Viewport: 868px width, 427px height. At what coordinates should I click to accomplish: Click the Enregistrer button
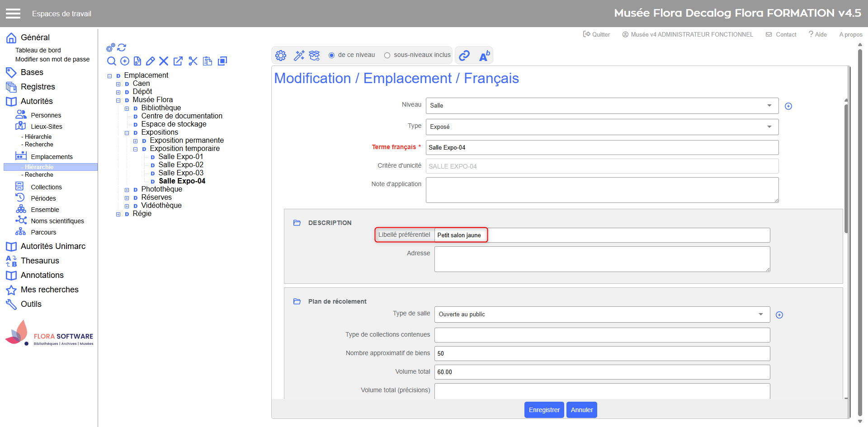(x=544, y=410)
